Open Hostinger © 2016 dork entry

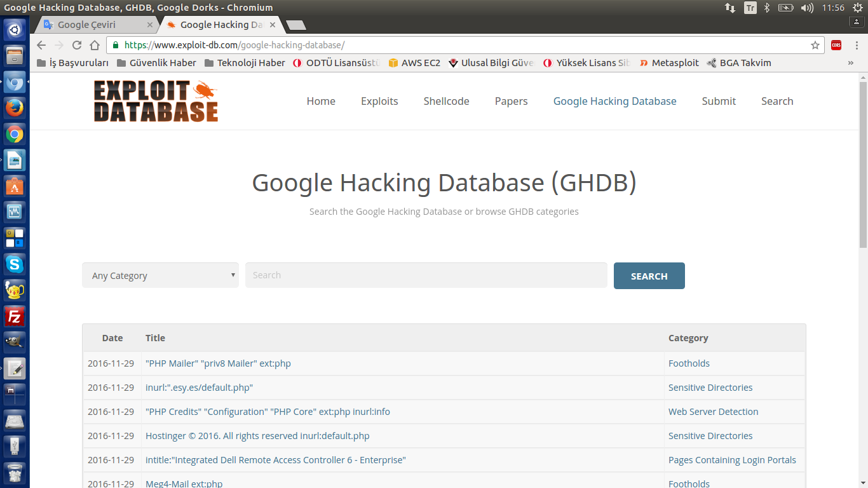click(257, 436)
